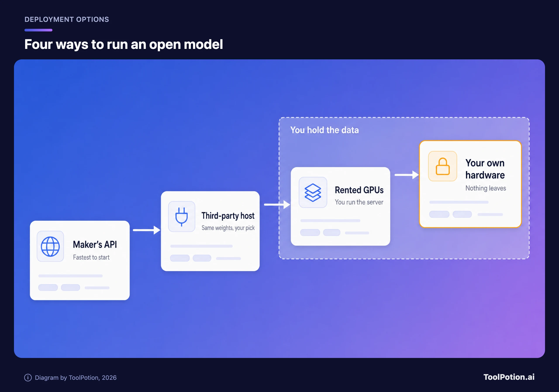Click the 'DEPLOYMENT OPTIONS' section label
559x392 pixels.
point(67,19)
